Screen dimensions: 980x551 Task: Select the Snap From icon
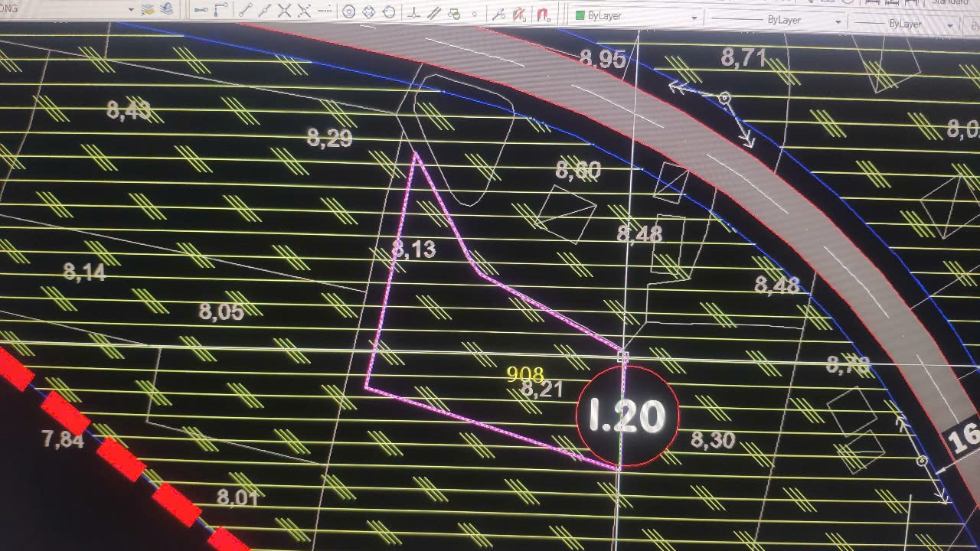(x=220, y=10)
